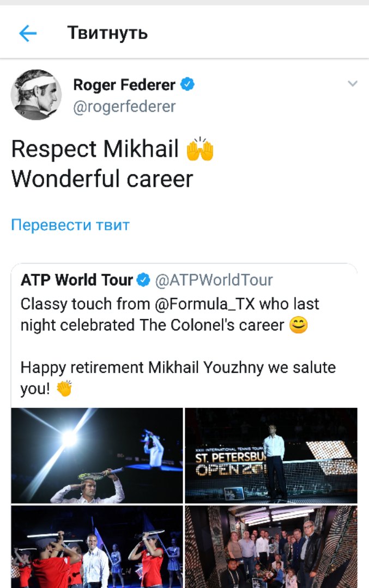Open the group gathering photo

[271, 546]
